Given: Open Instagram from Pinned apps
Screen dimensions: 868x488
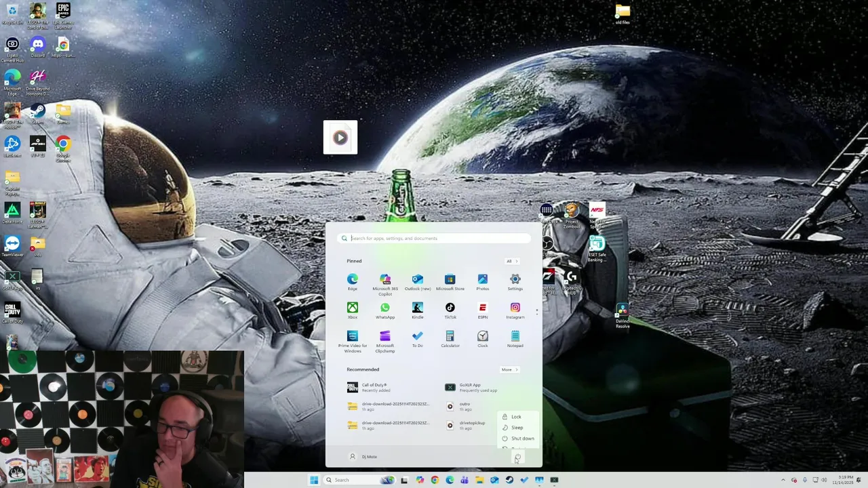Looking at the screenshot, I should point(515,310).
